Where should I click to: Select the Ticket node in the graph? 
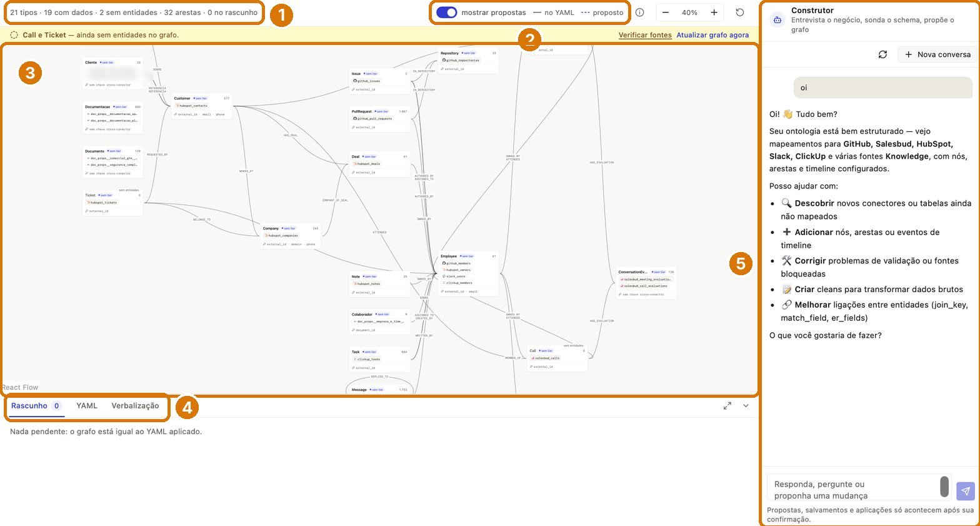click(113, 203)
